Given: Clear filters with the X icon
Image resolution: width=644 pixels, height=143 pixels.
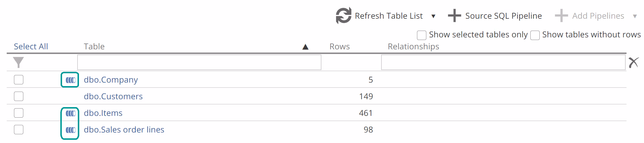Looking at the screenshot, I should [x=634, y=62].
